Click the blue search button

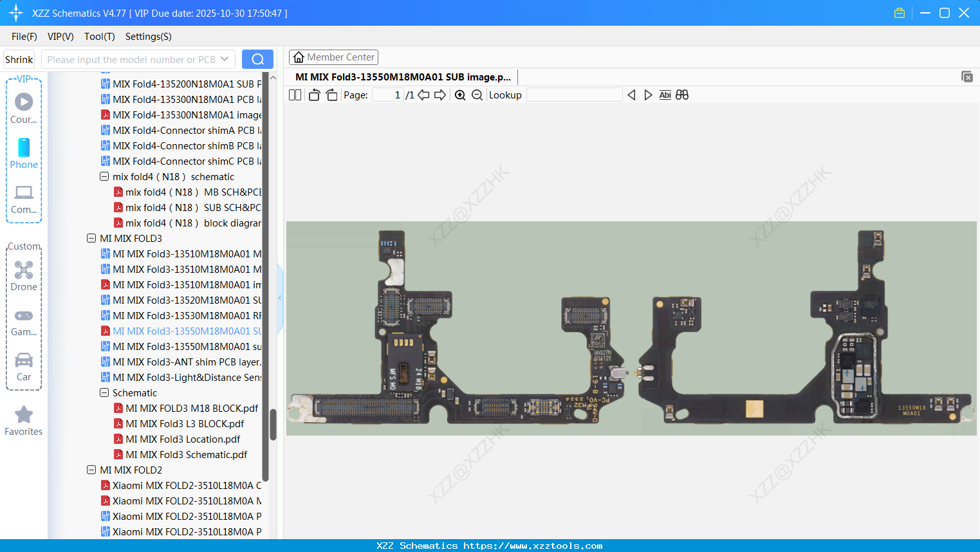tap(257, 59)
